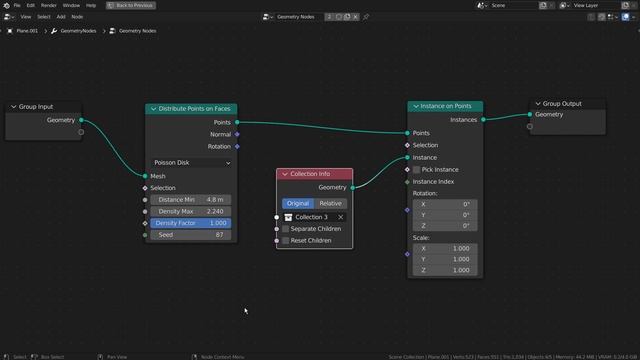Click the Distance Min value field

click(x=191, y=200)
